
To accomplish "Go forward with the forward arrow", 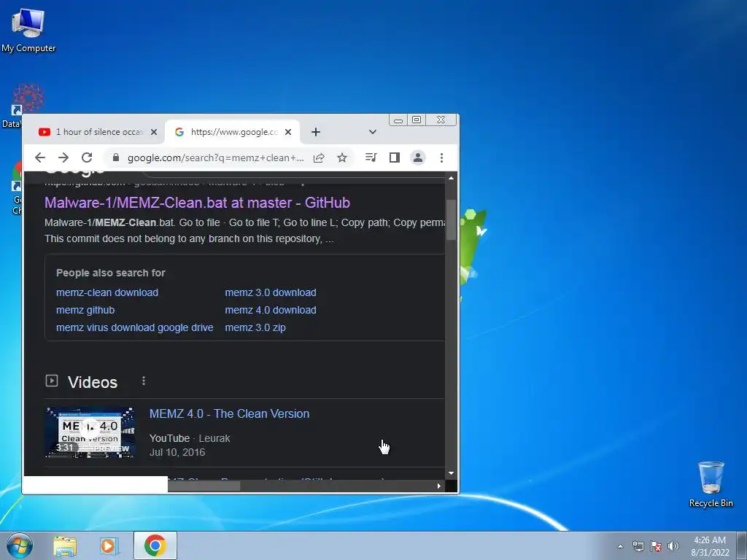I will (63, 157).
